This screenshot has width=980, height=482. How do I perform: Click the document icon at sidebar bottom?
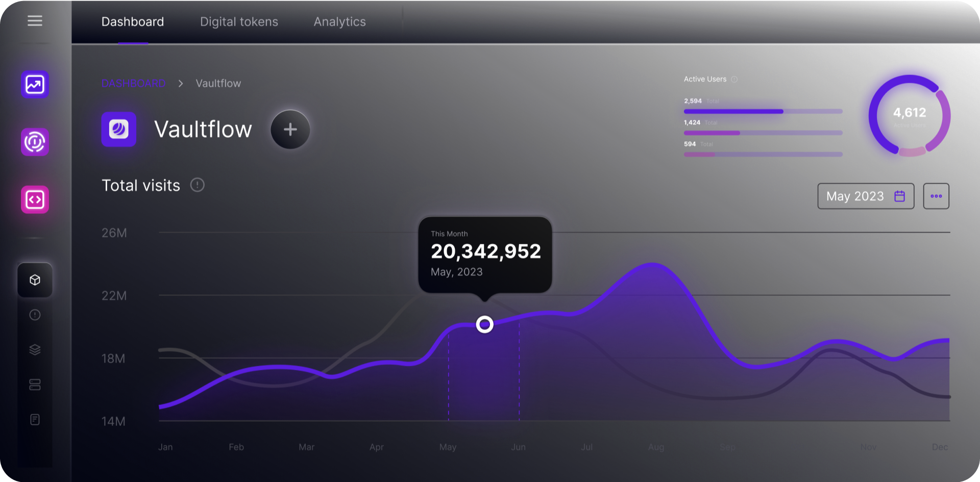[34, 419]
